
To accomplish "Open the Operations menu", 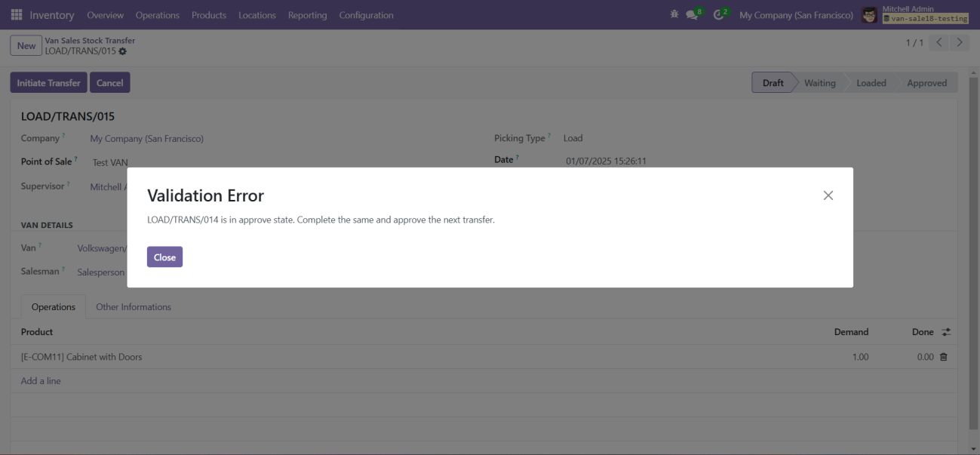I will click(157, 15).
